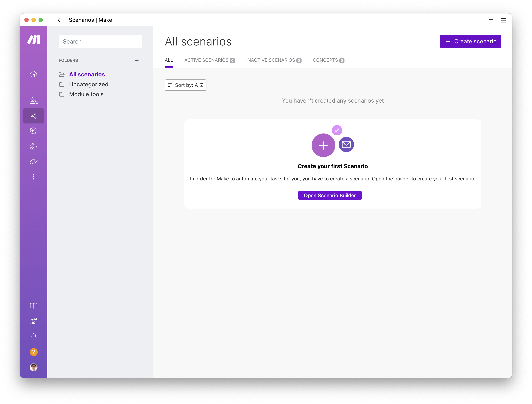
Task: Go back using the chevron arrow
Action: pos(59,20)
